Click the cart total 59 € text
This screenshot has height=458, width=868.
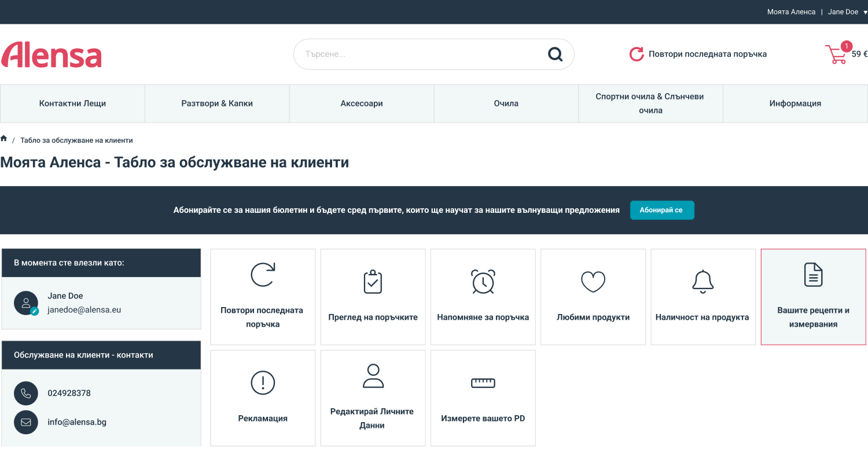coord(859,54)
